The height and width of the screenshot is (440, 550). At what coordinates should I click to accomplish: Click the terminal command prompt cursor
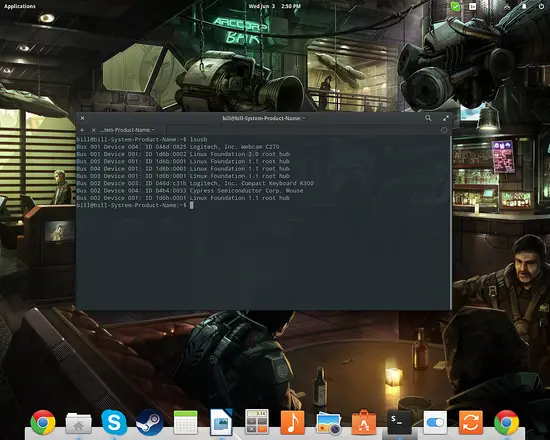[x=192, y=205]
